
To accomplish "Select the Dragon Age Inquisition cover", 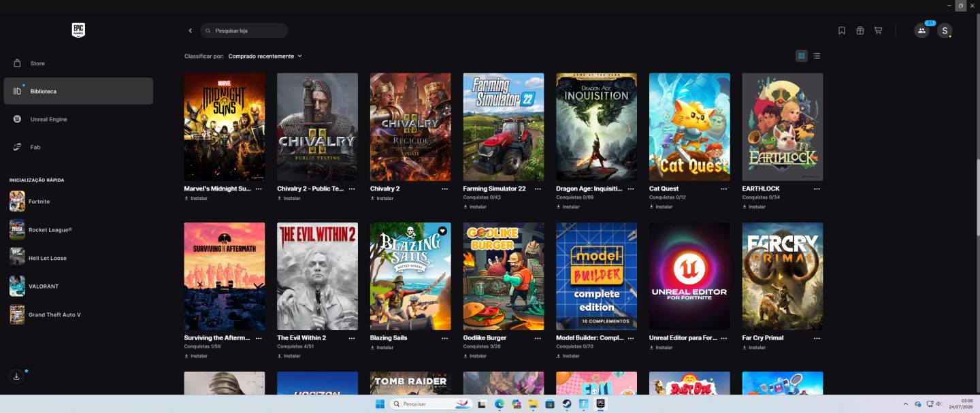I will [596, 127].
